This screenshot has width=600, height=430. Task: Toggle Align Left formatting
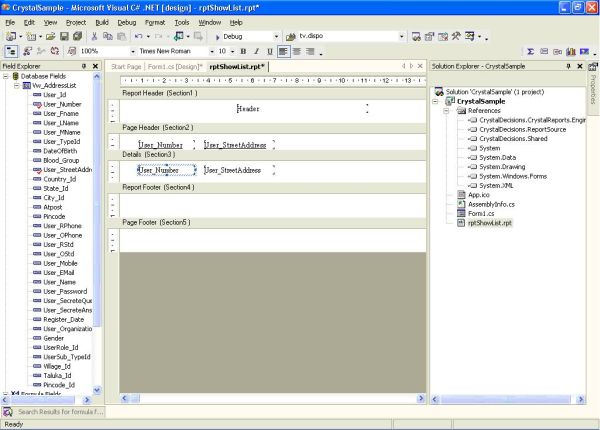283,51
